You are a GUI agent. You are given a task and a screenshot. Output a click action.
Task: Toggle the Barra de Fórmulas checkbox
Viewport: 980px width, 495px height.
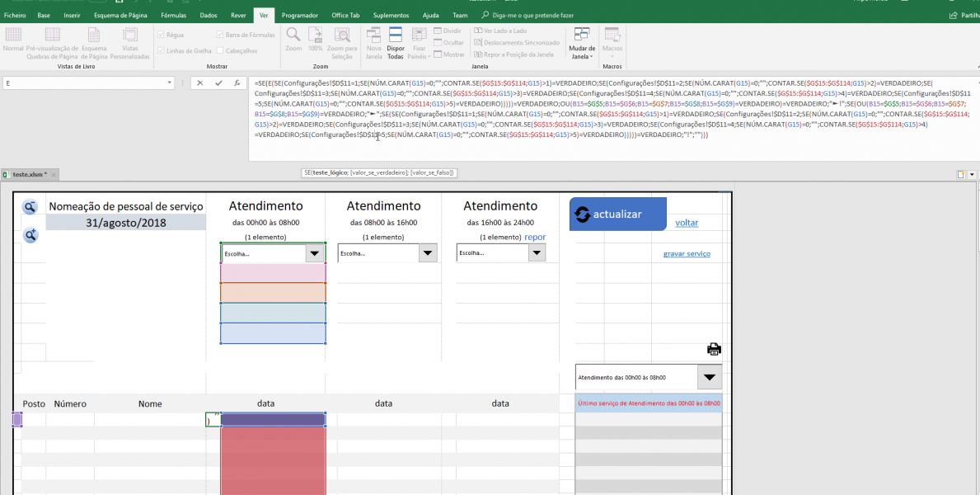point(219,35)
